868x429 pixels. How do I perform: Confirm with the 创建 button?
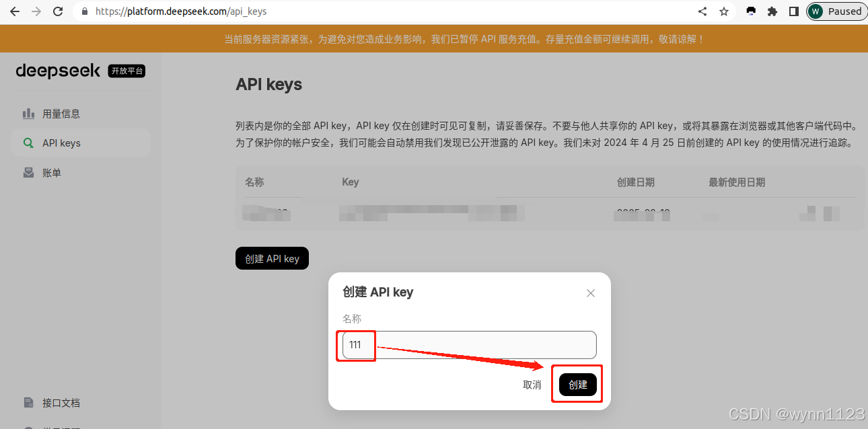[x=578, y=385]
